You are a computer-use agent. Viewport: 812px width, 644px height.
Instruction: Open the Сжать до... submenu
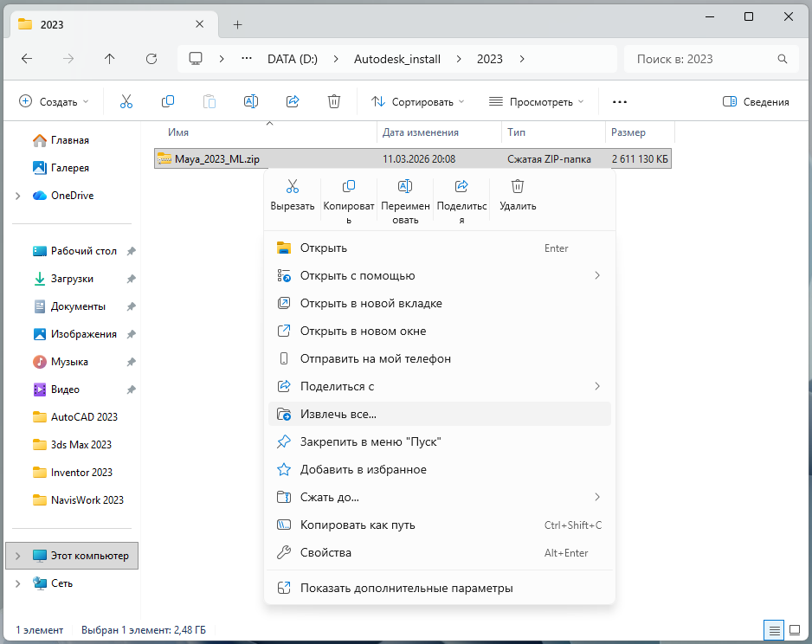pyautogui.click(x=440, y=498)
